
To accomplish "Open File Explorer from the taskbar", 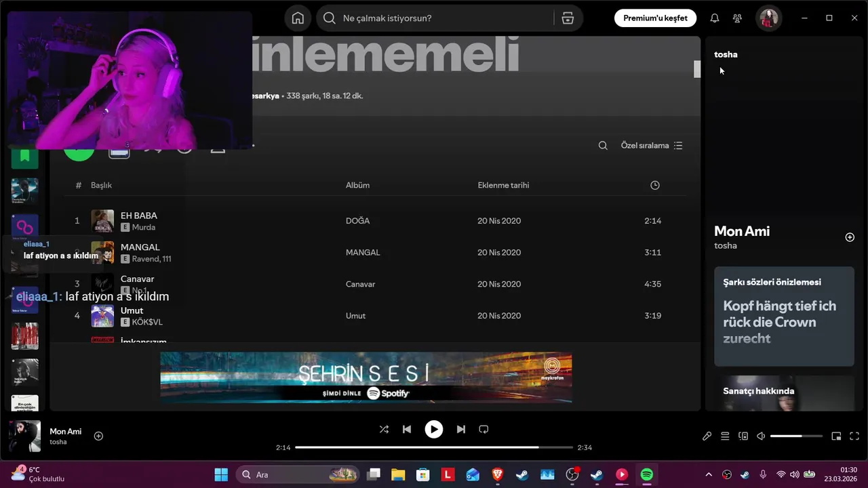I will tap(398, 474).
